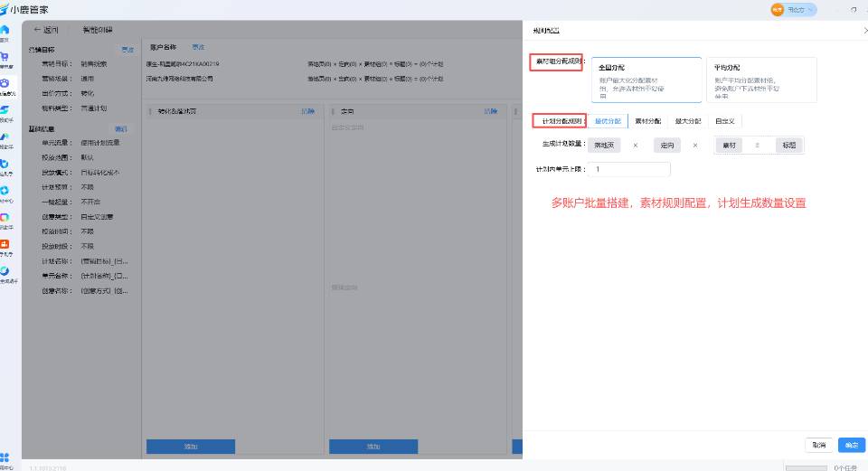The width and height of the screenshot is (868, 471).
Task: Select the 平均分配 material allocation option
Action: (x=759, y=80)
